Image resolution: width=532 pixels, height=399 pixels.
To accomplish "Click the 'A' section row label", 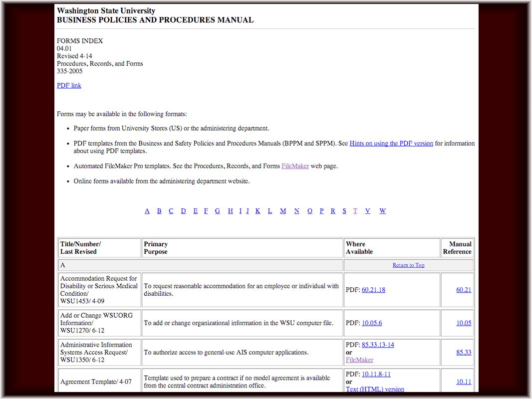I will coord(201,265).
